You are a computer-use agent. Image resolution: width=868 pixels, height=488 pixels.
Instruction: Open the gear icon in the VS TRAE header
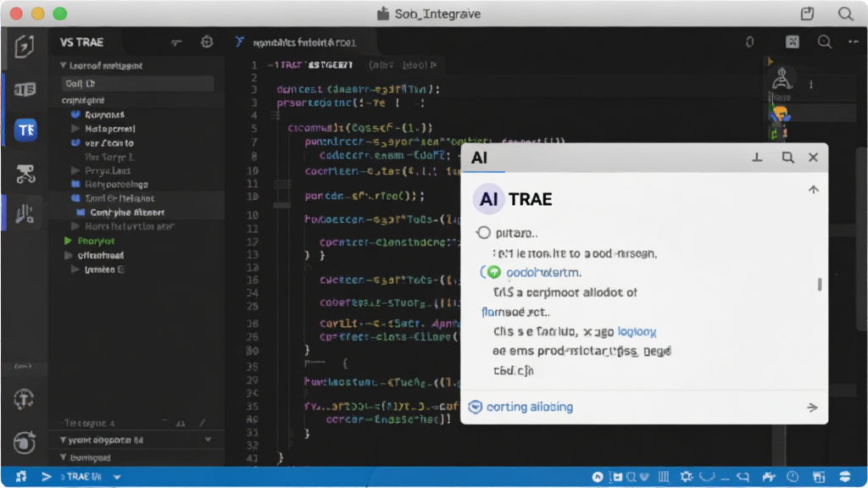[x=207, y=42]
